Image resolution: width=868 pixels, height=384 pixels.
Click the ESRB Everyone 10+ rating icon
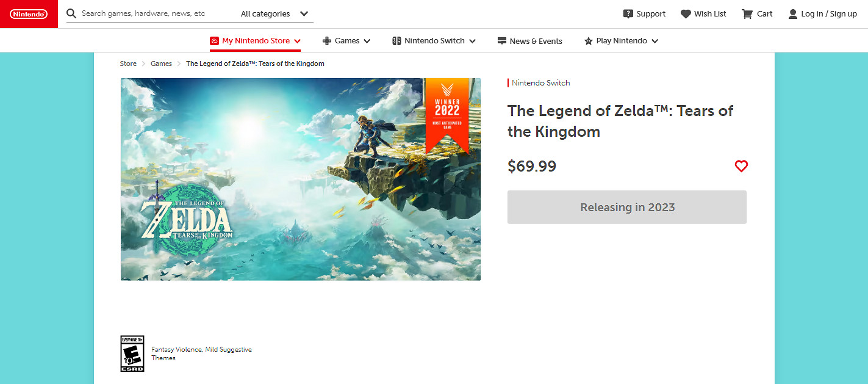[x=132, y=353]
